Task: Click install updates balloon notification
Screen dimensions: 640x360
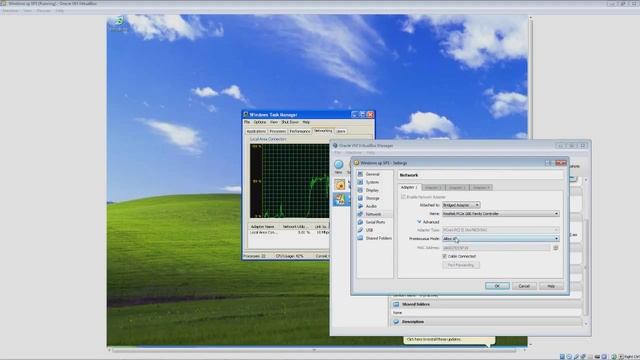Action: point(449,340)
